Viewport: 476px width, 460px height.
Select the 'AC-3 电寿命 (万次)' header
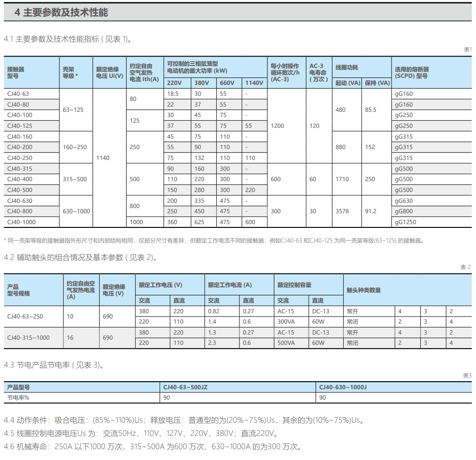318,73
